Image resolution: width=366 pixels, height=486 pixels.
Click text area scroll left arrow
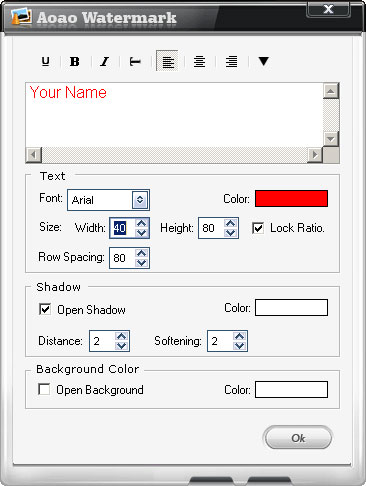pos(34,155)
